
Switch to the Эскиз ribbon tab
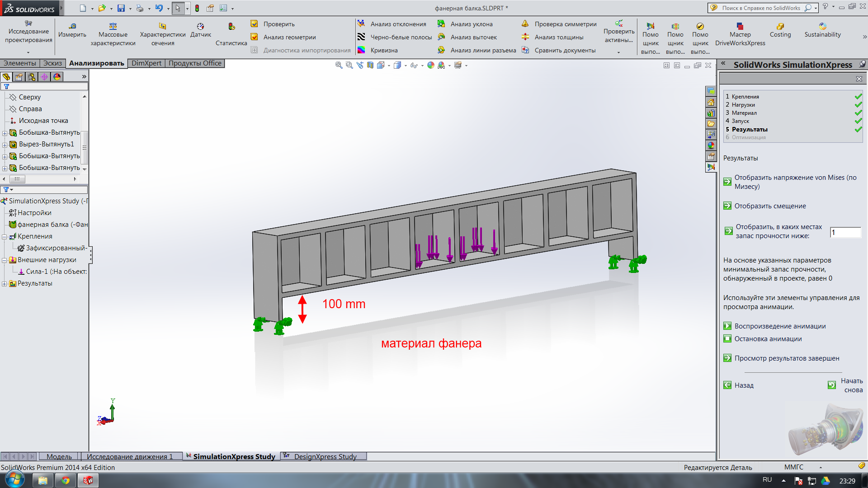point(52,63)
